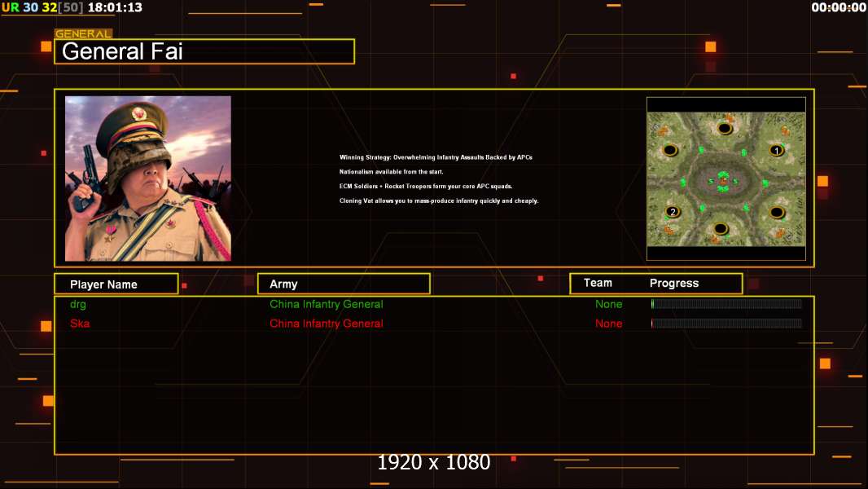
Task: Click Ska's red loading progress bar
Action: (x=726, y=323)
